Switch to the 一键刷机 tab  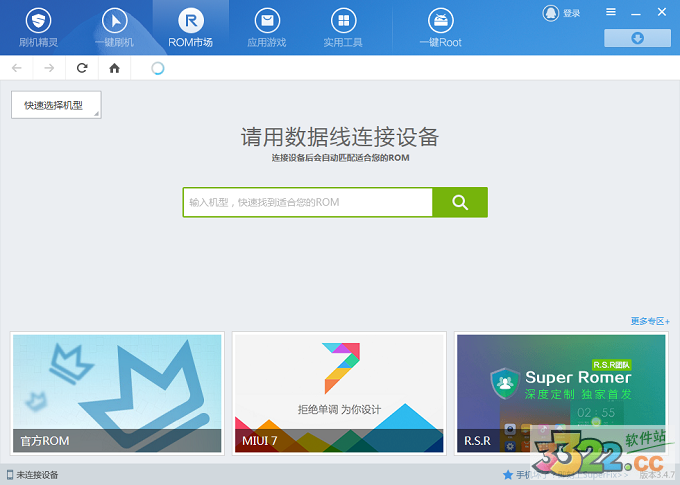114,27
